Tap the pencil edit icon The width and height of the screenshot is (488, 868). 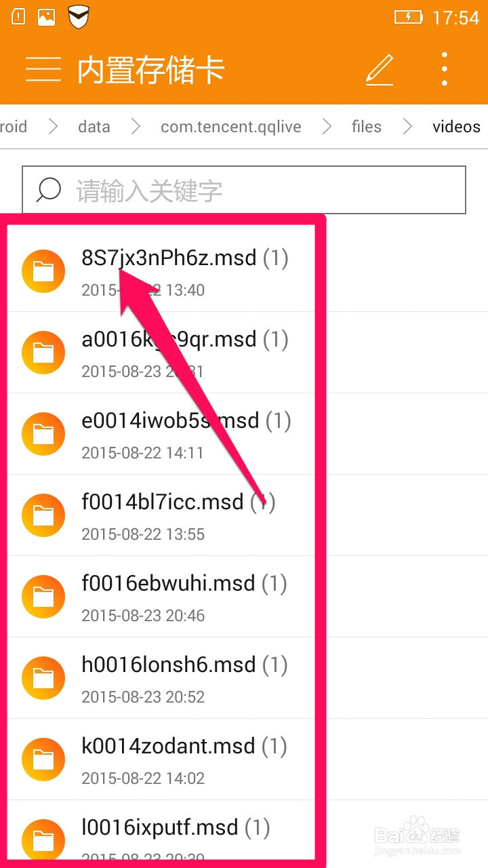pos(380,69)
